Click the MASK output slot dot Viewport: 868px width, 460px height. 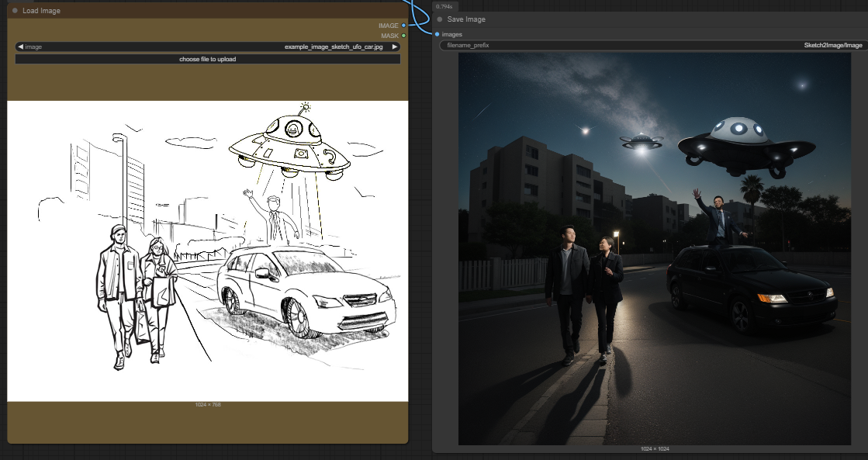(x=403, y=36)
